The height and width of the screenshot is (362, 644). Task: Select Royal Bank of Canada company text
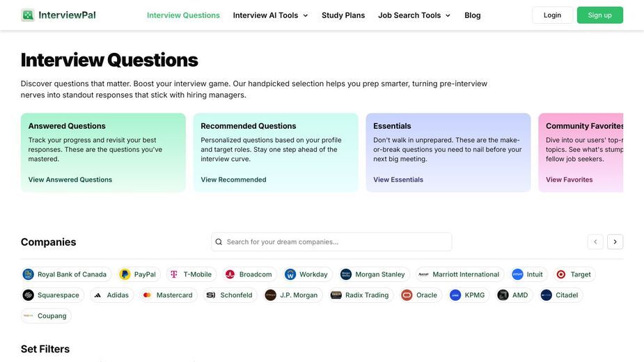[x=72, y=274]
